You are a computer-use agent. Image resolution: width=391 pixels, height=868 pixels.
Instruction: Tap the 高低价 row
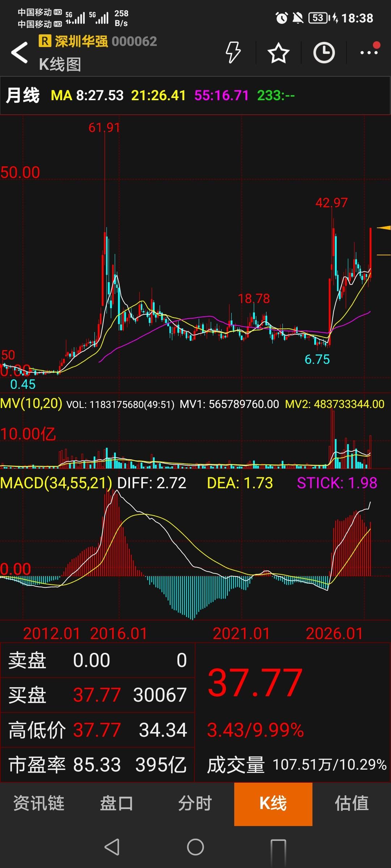click(x=98, y=730)
